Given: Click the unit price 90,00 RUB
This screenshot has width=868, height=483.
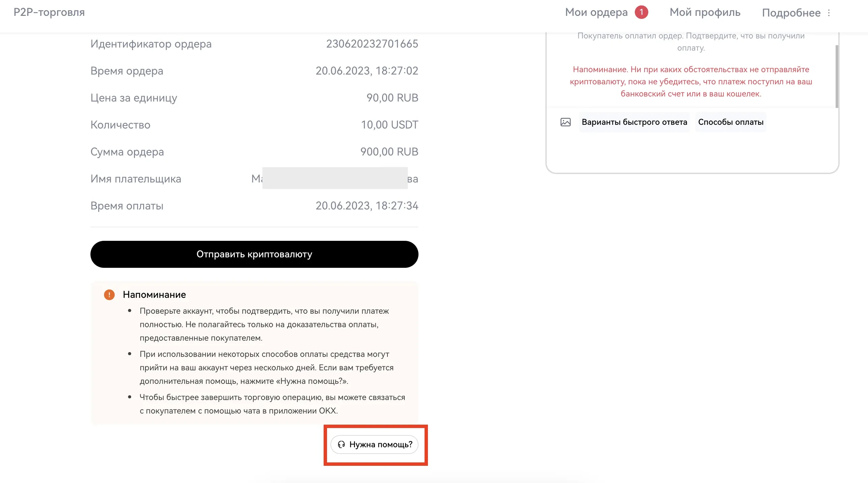Looking at the screenshot, I should tap(392, 98).
